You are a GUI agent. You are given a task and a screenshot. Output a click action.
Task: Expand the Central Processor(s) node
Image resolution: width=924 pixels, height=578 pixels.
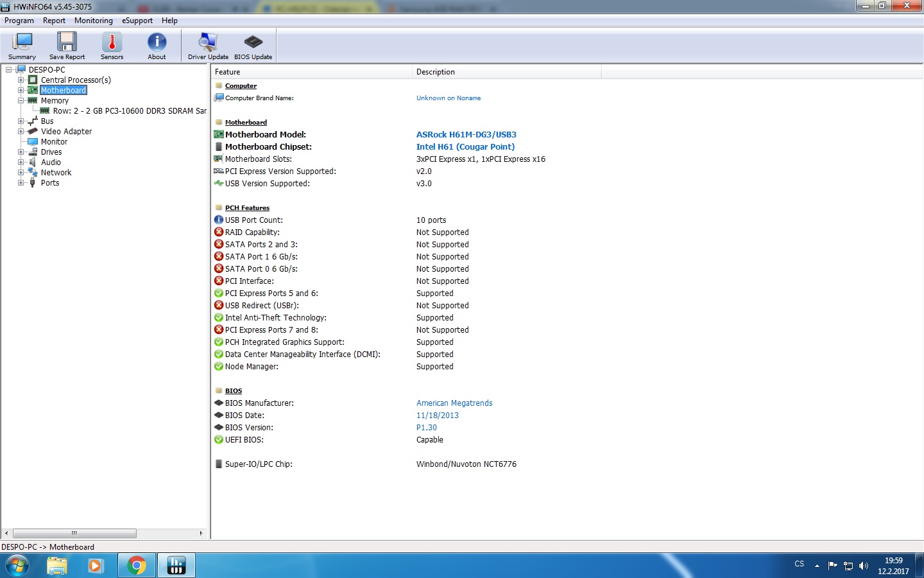pos(21,80)
